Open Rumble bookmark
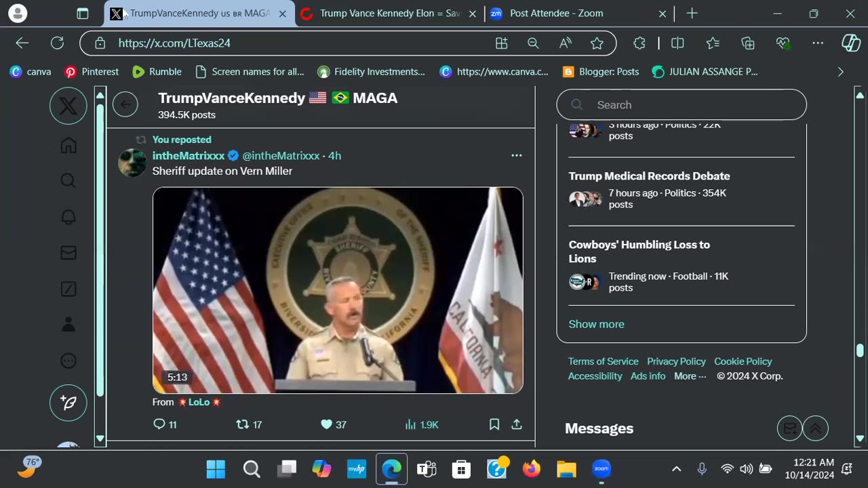 [157, 71]
